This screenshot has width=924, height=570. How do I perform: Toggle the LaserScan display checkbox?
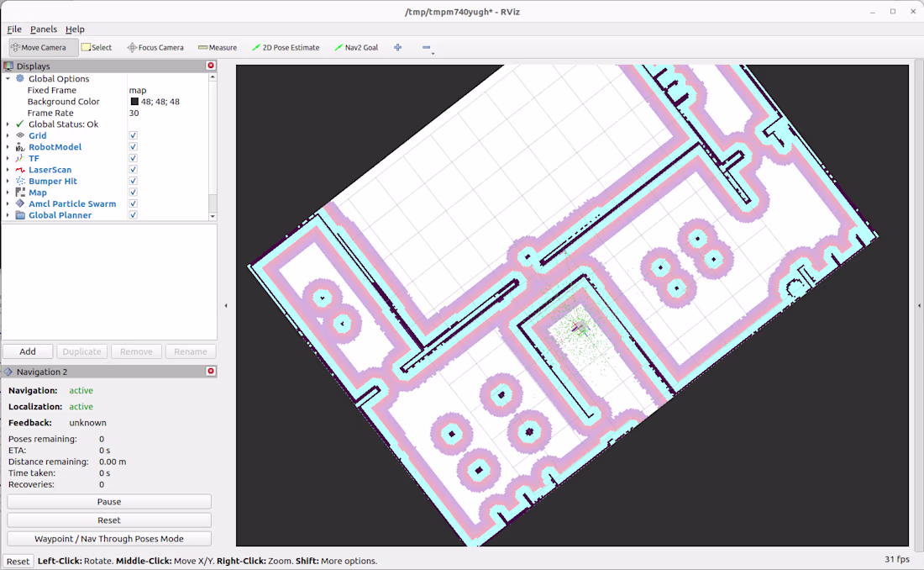[x=134, y=170]
